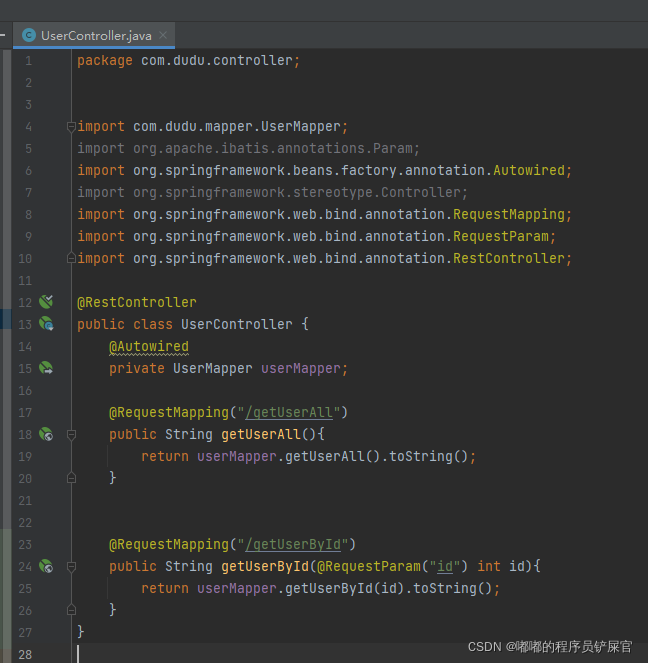Screen dimensions: 648x663
Task: Click the closing class brace on line 27
Action: pyautogui.click(x=81, y=632)
